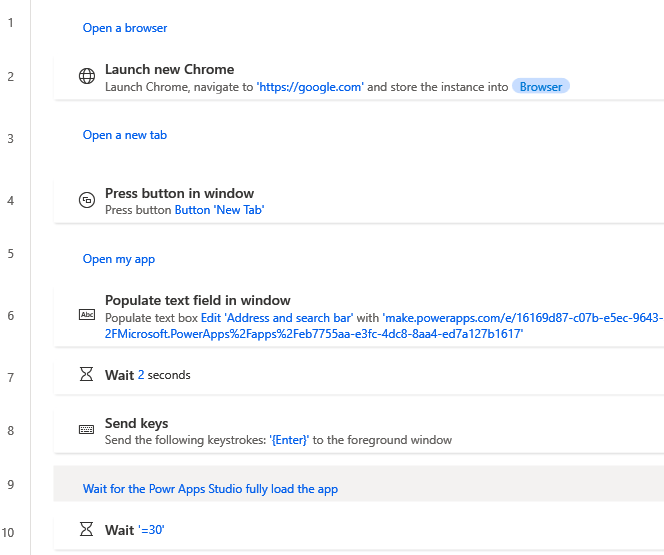Viewport: 664px width, 555px height.
Task: Select line number 6 in the gutter
Action: 11,316
